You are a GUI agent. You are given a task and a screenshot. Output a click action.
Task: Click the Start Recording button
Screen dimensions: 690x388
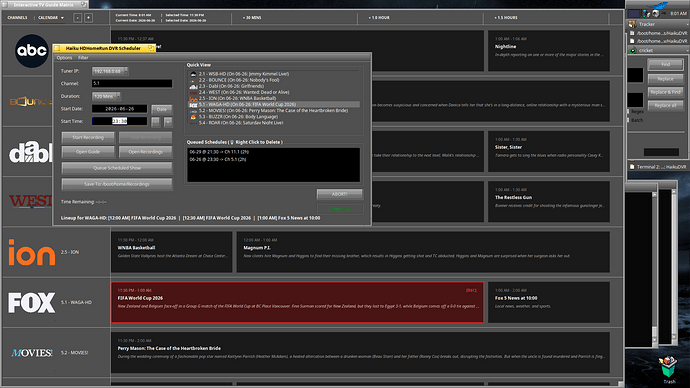[x=88, y=137]
